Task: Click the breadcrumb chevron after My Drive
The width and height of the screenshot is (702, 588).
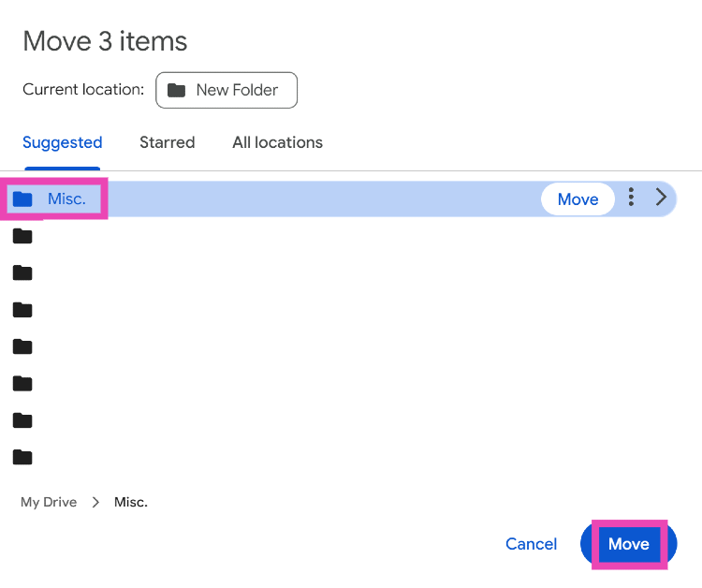Action: [95, 502]
